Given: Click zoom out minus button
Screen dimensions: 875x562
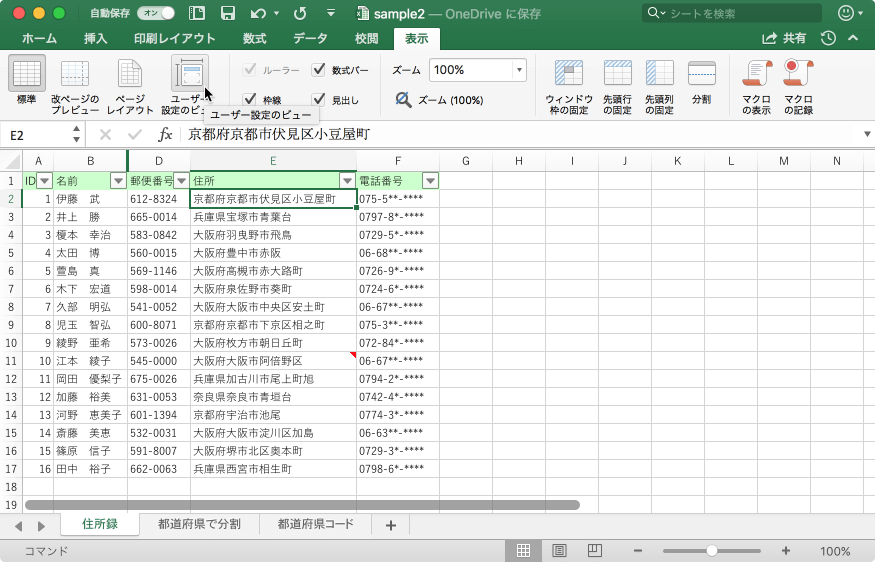Looking at the screenshot, I should (x=638, y=551).
